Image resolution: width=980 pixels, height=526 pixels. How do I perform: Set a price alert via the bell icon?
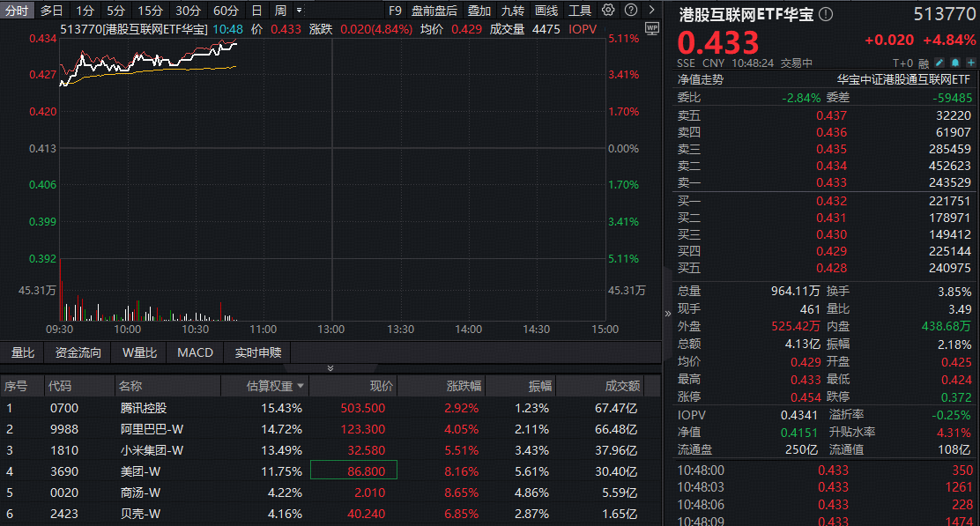click(954, 63)
